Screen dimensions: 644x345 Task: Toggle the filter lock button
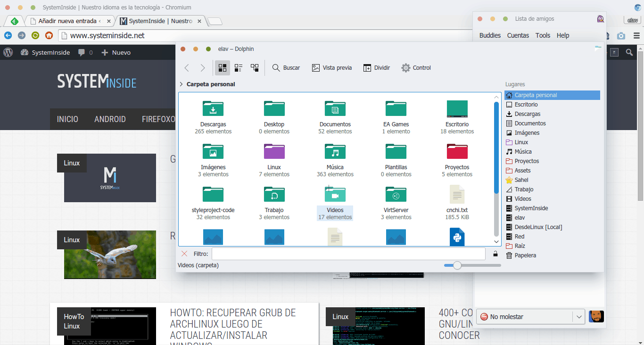click(495, 254)
